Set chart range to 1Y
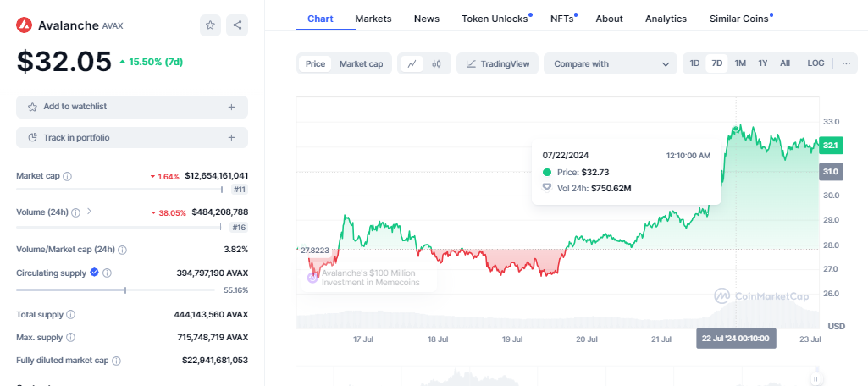This screenshot has width=868, height=386. (763, 63)
